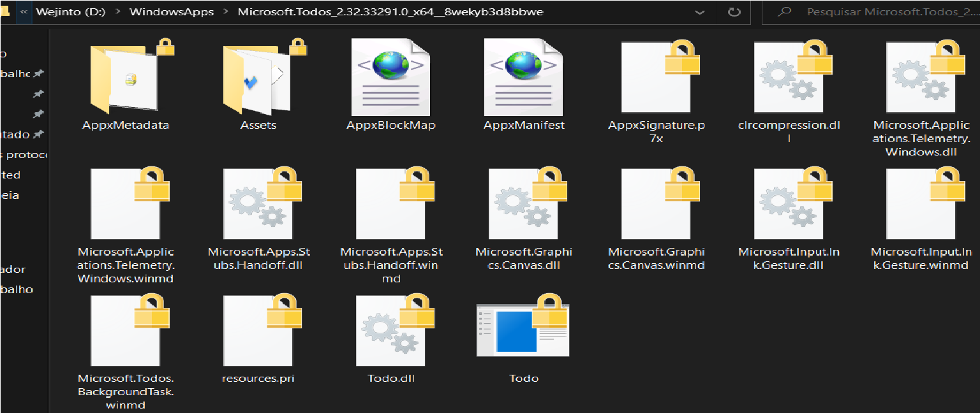Select Microsoft.Apps.Stubs.Handoff.winmd icon
The height and width of the screenshot is (413, 980).
click(x=395, y=203)
